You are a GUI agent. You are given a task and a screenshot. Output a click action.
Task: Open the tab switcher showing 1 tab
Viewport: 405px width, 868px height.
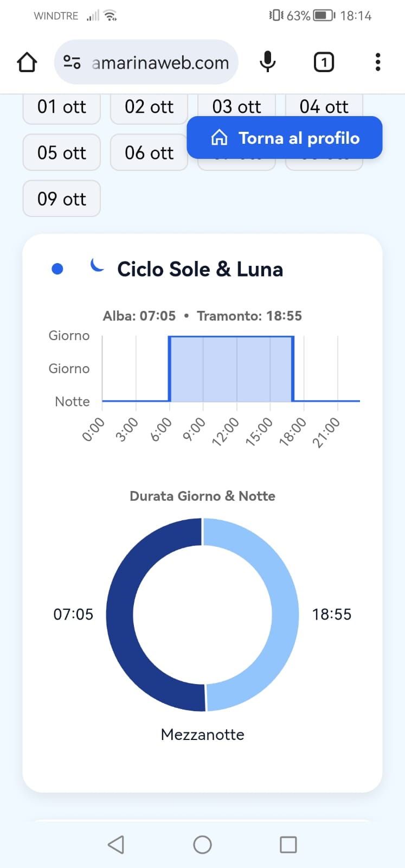tap(324, 62)
